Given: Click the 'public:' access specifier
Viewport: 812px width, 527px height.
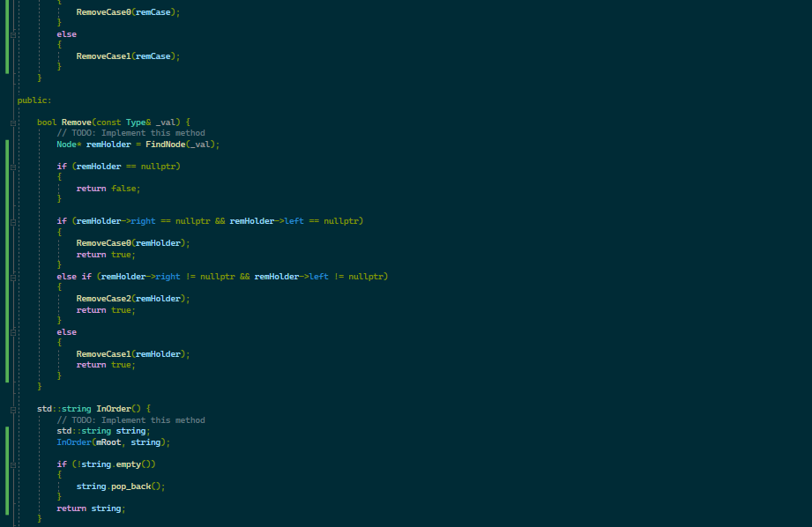Looking at the screenshot, I should [33, 100].
